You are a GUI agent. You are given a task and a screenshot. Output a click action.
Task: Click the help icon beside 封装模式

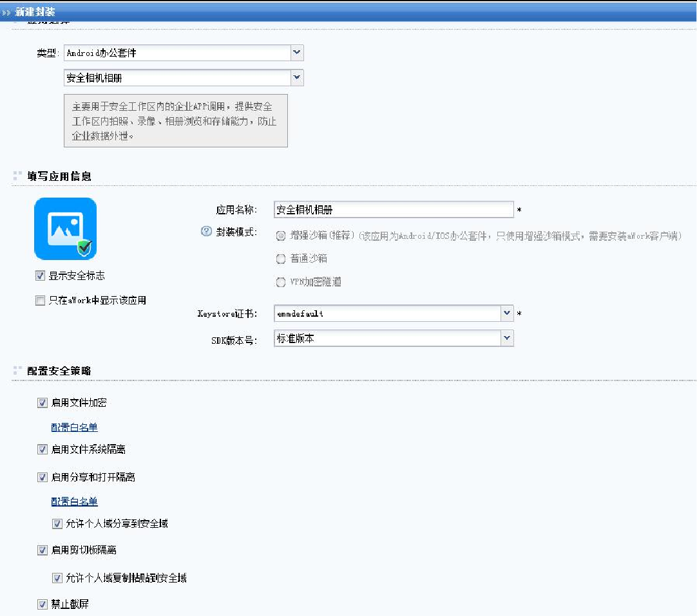(206, 232)
